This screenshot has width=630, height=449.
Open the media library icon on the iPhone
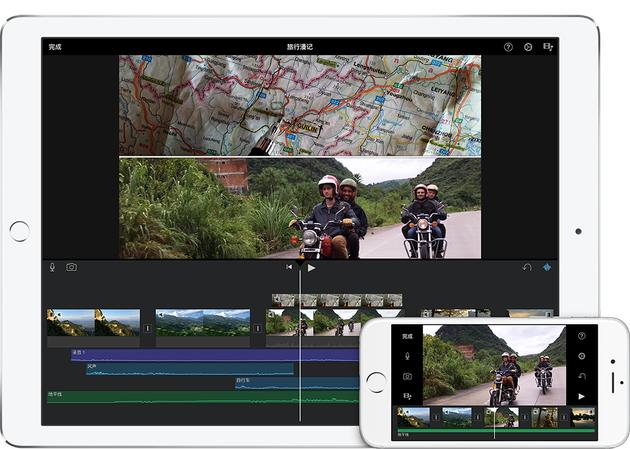(x=407, y=396)
